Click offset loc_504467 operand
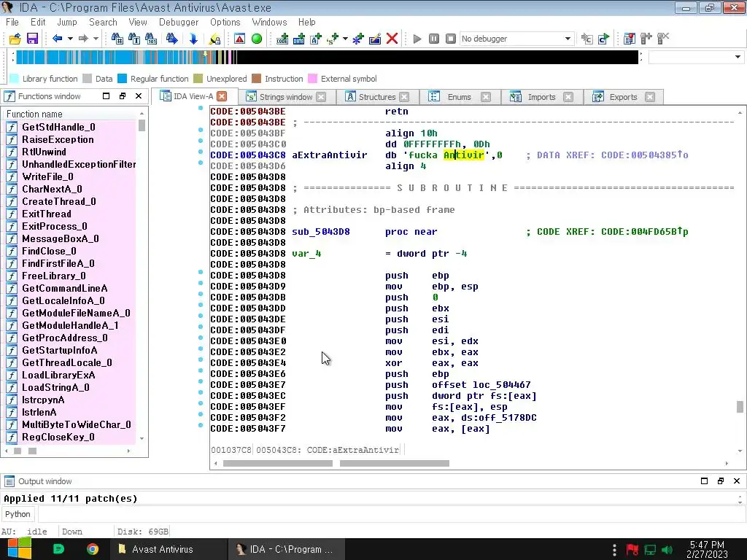 point(481,384)
